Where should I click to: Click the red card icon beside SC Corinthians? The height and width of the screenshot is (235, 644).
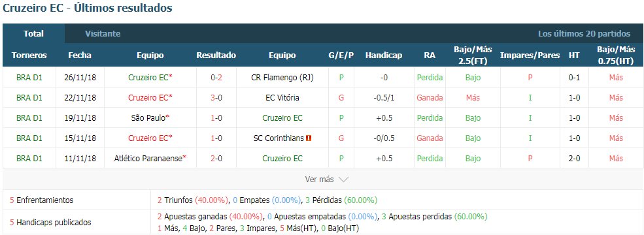pos(309,138)
